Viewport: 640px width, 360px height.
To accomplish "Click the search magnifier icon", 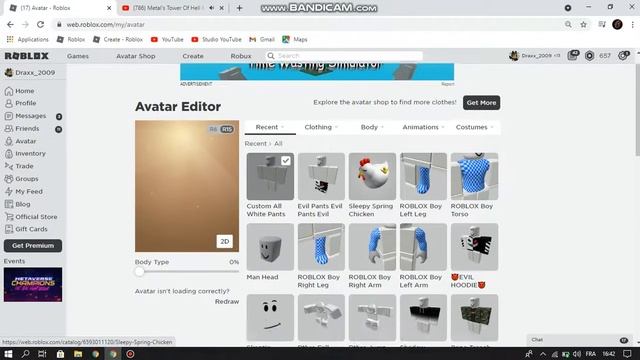I will click(x=271, y=56).
